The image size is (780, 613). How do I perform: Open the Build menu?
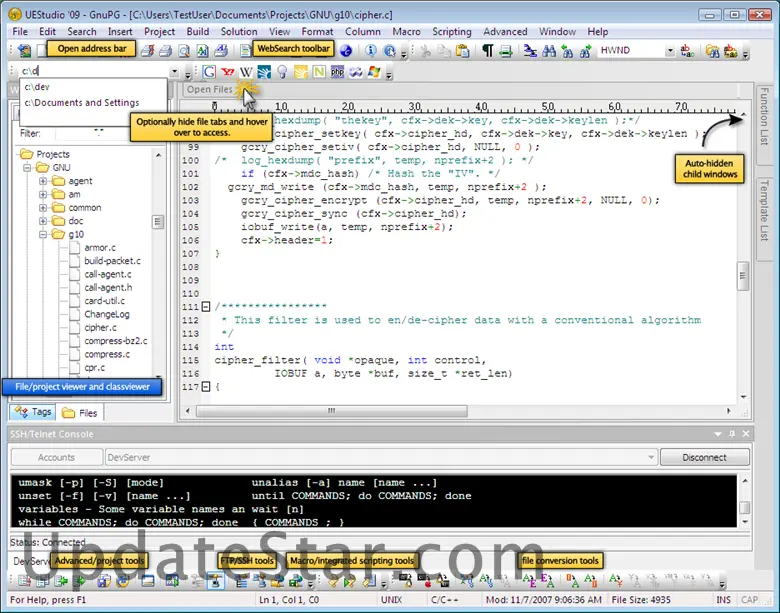pyautogui.click(x=198, y=31)
